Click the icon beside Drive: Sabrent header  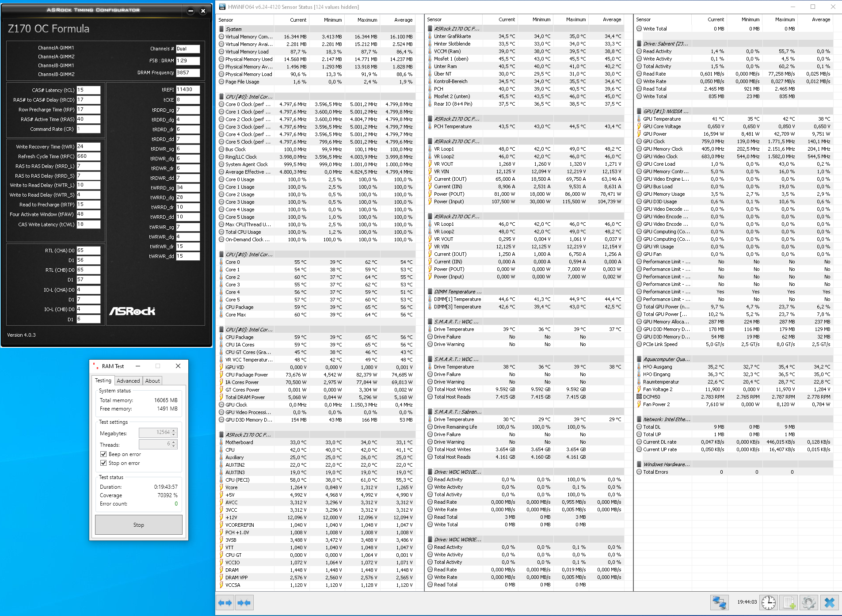pos(639,44)
